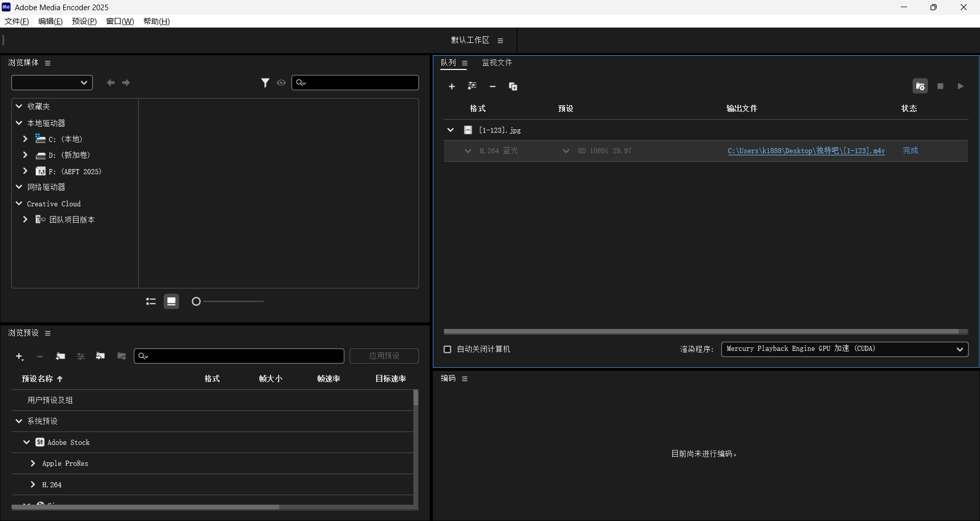Switch to the 监视文件夹 tab
This screenshot has width=980, height=521.
point(497,62)
